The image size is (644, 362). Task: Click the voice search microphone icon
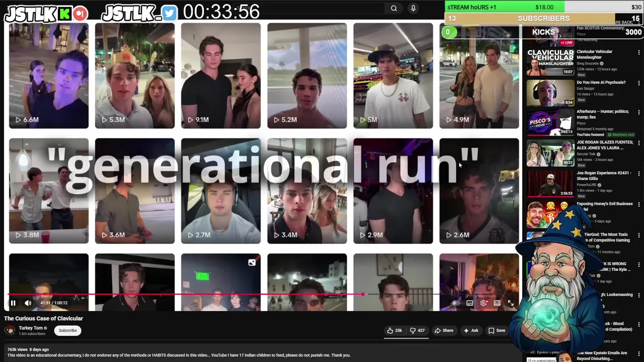click(413, 8)
